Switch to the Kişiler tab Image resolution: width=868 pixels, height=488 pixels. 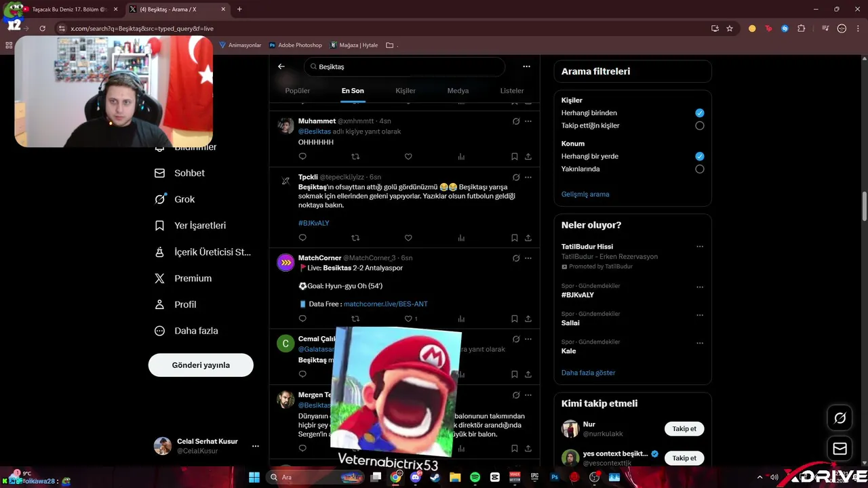point(406,91)
